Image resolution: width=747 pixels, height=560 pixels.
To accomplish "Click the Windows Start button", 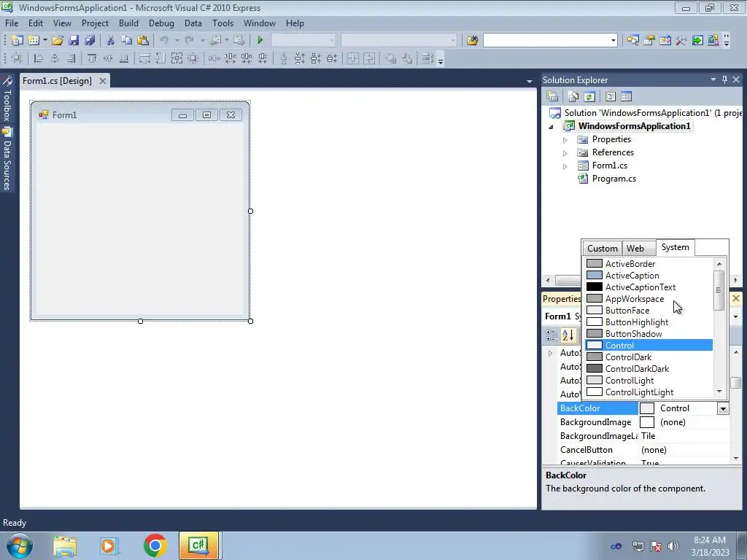I will pos(20,545).
